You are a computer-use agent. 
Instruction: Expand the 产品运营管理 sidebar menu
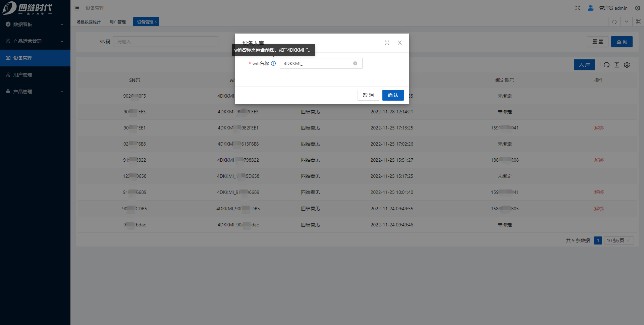[35, 41]
